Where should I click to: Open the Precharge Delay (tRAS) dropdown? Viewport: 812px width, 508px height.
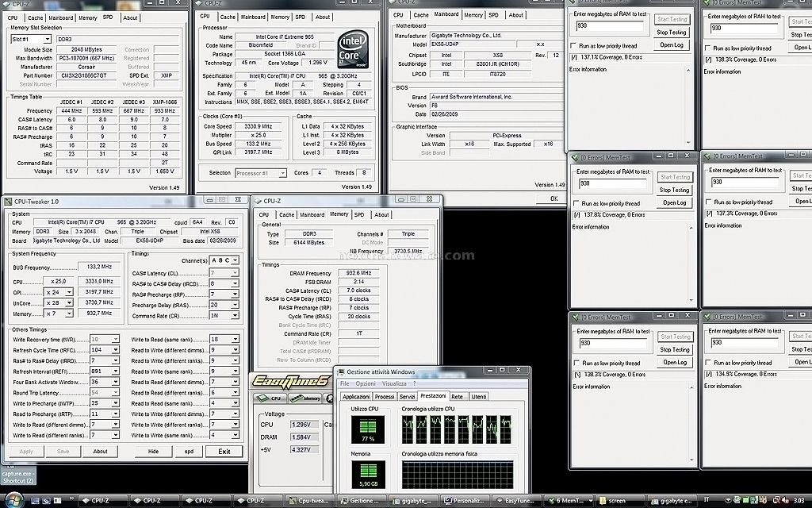pyautogui.click(x=235, y=305)
